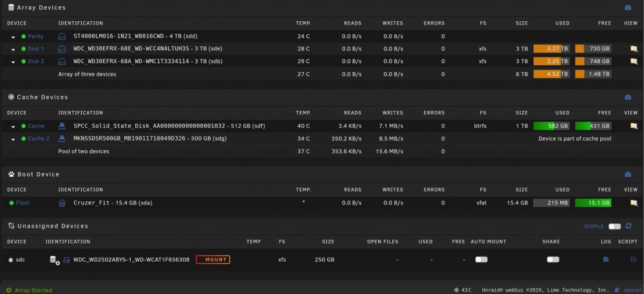This screenshot has width=644, height=294.
Task: Open the Cache device link
Action: 36,126
